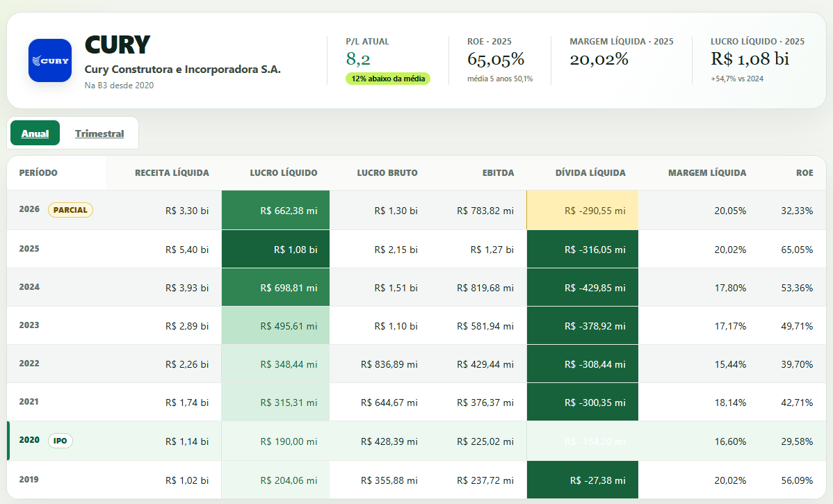Click the 2024 ROE value '53,36%'
833x504 pixels.
797,288
